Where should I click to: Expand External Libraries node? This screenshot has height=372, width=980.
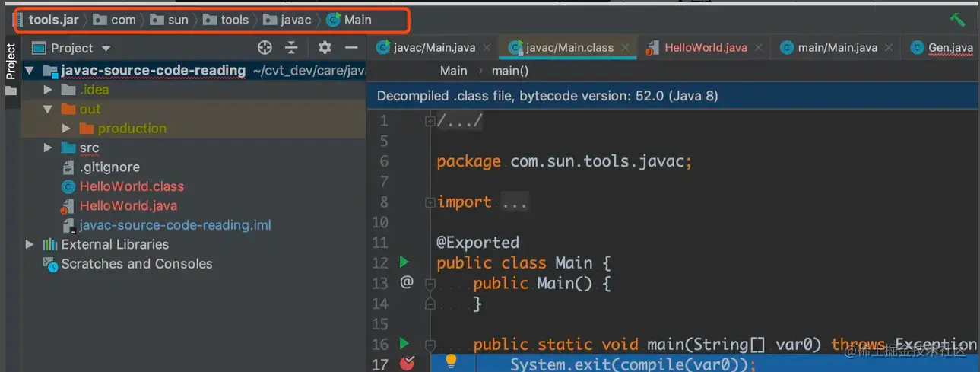pyautogui.click(x=29, y=245)
